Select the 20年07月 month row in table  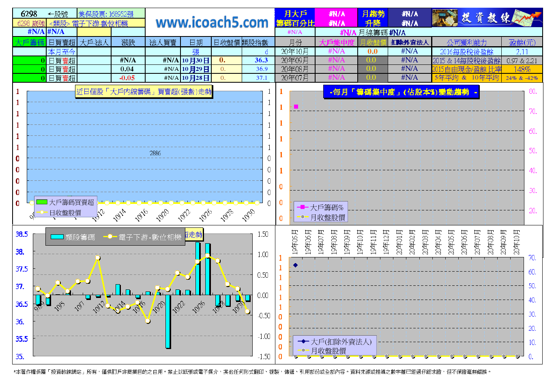pyautogui.click(x=295, y=77)
